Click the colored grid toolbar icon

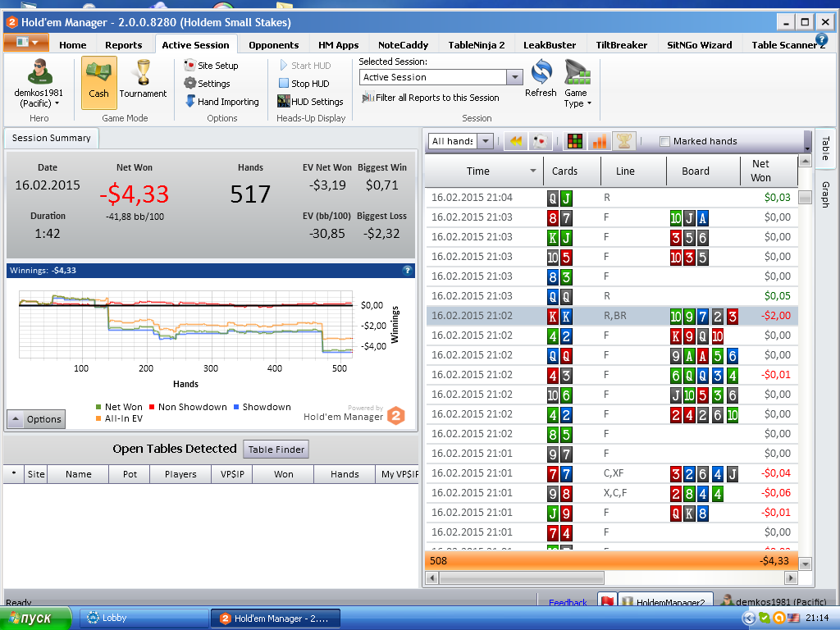click(x=575, y=141)
